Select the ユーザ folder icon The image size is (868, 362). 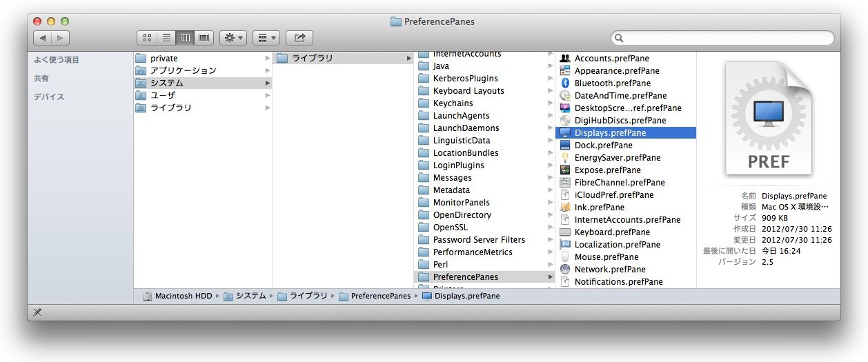(141, 95)
